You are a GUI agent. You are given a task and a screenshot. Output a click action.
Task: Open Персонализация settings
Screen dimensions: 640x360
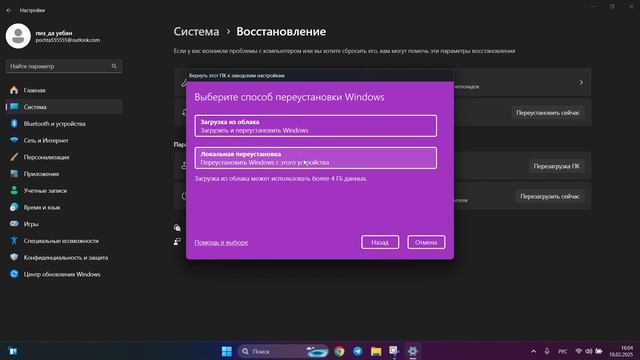click(64, 157)
